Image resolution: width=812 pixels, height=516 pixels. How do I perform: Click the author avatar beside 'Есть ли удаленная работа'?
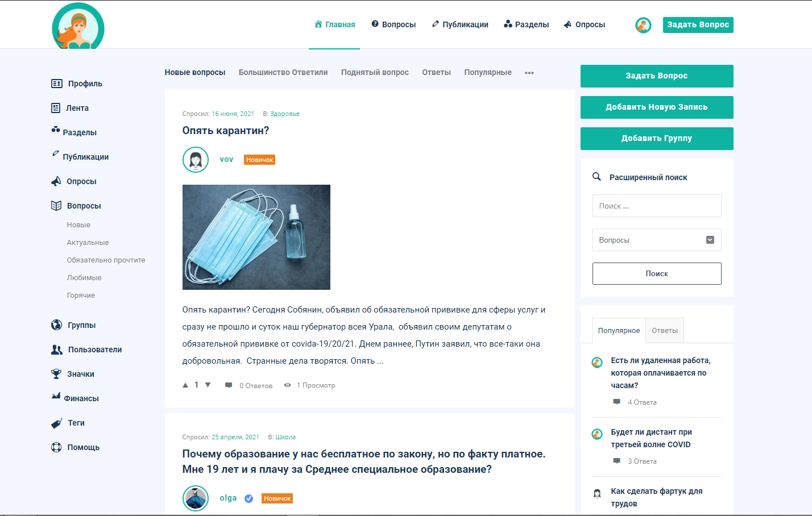coord(597,363)
